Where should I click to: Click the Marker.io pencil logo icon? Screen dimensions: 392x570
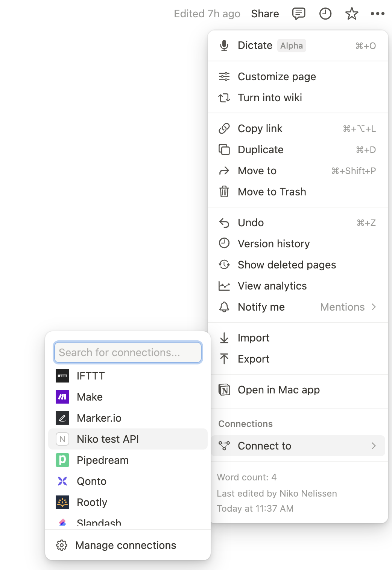point(62,418)
